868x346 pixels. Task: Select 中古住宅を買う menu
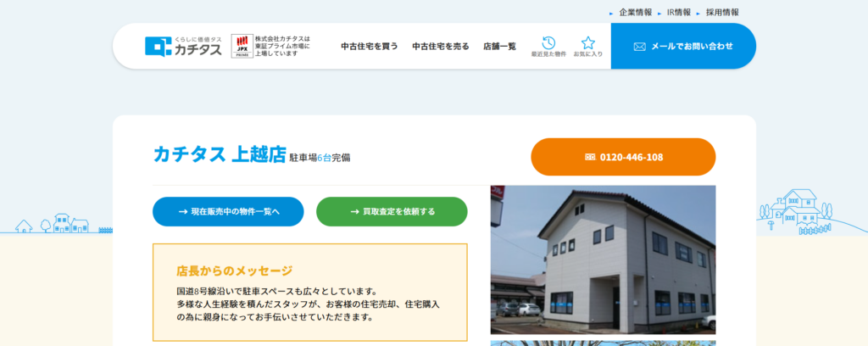point(370,47)
